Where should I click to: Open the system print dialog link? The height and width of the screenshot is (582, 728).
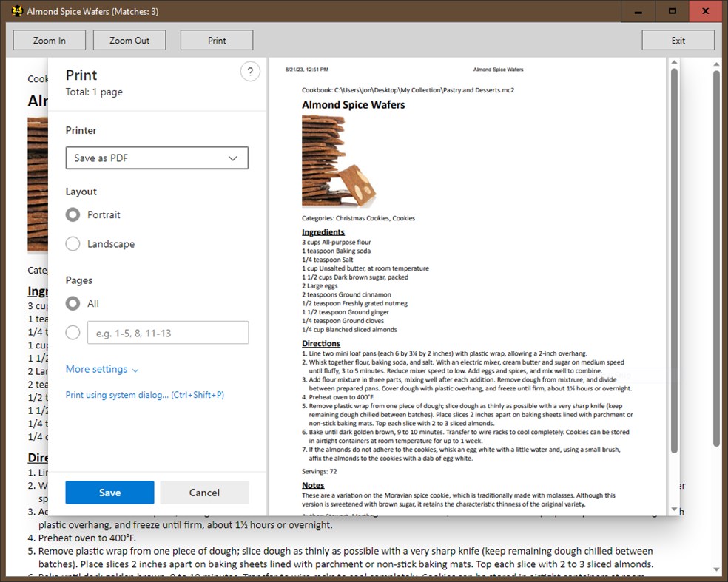tap(144, 395)
